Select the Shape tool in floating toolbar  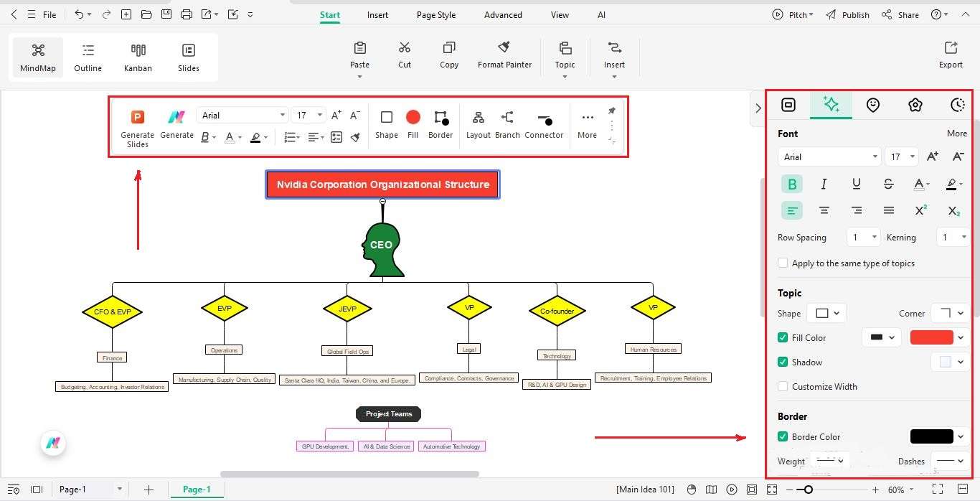[386, 123]
